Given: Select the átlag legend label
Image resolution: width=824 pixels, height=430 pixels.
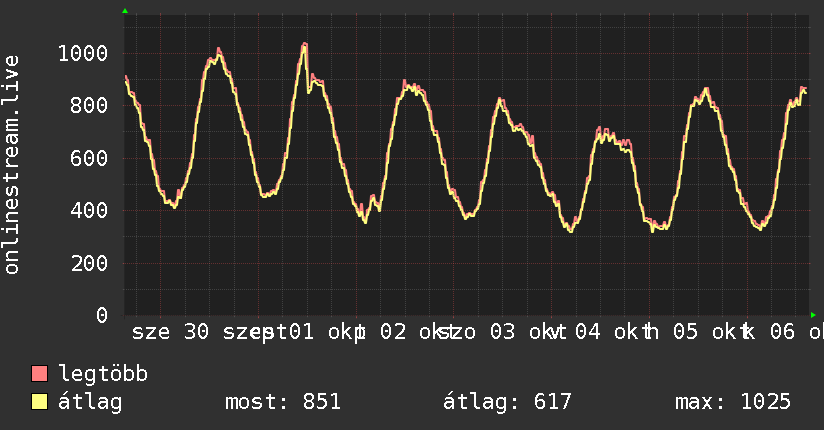Looking at the screenshot, I should 90,402.
